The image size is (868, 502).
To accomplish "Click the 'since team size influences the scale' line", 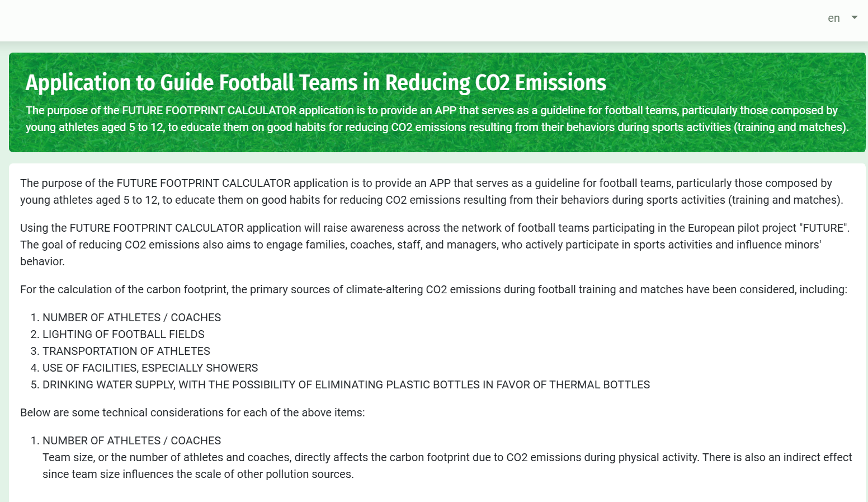I will coord(198,474).
